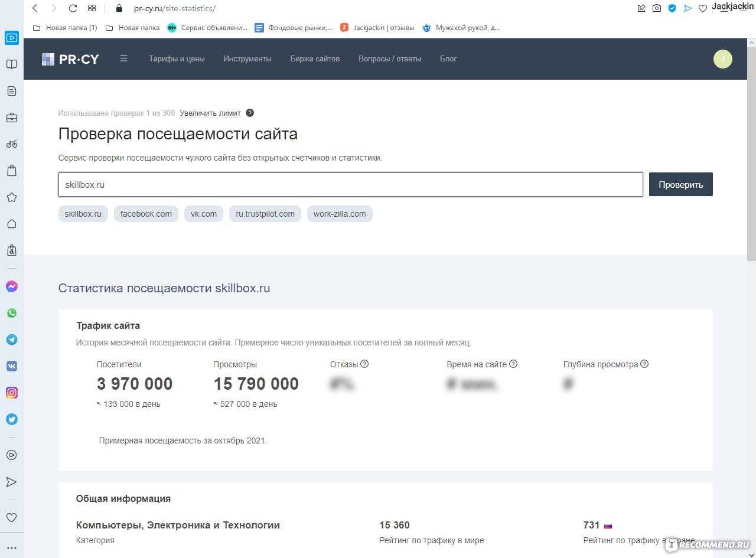756x558 pixels.
Task: Open the Messenger icon in sidebar
Action: tap(12, 286)
